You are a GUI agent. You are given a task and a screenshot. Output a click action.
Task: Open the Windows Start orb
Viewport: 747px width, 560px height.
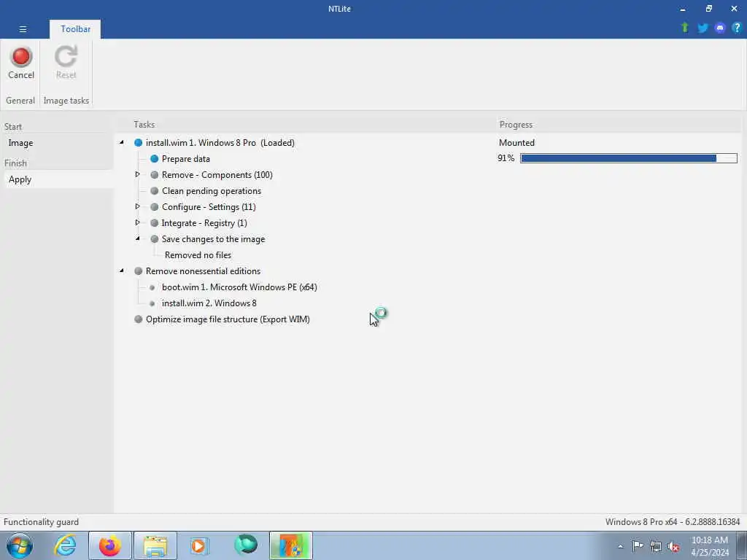coord(20,545)
